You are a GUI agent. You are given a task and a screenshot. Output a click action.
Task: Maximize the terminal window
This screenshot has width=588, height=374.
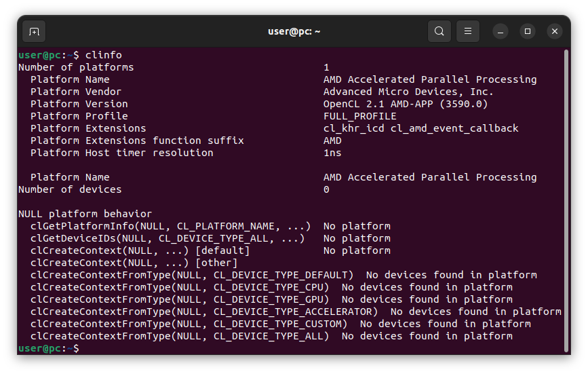pyautogui.click(x=527, y=31)
